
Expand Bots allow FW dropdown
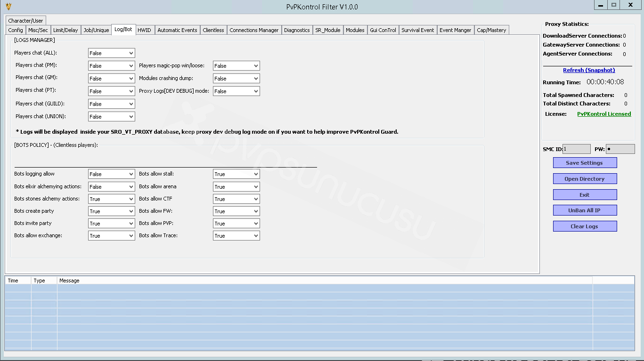click(236, 211)
